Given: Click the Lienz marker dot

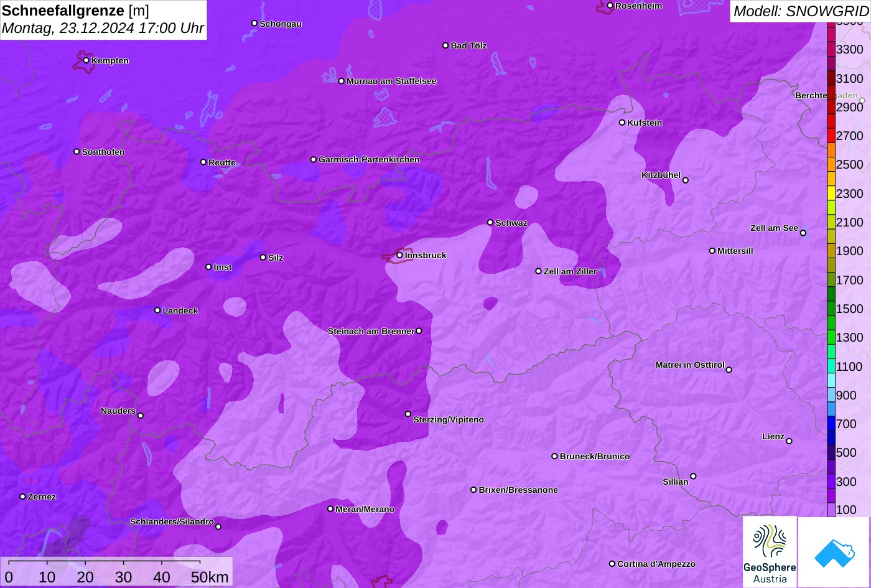Looking at the screenshot, I should [789, 441].
